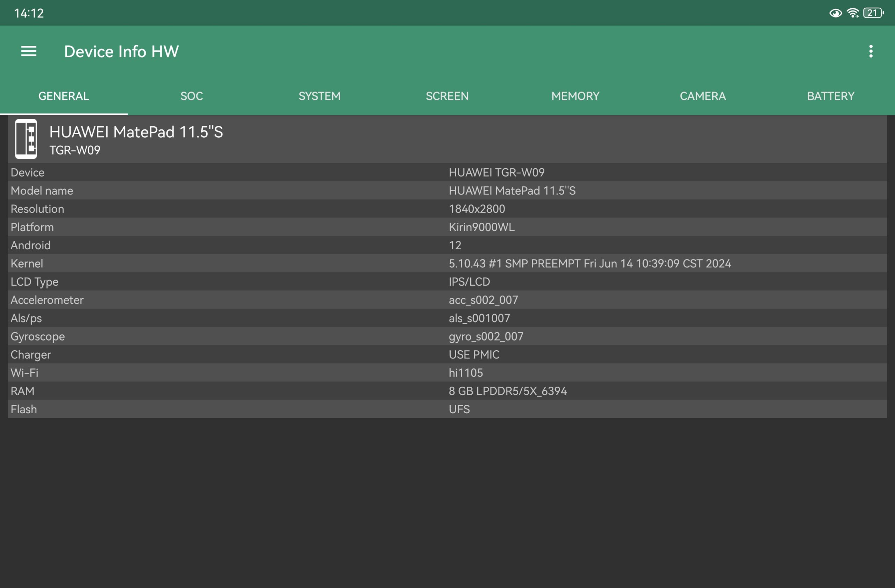
Task: Select the Platform row label
Action: pos(32,227)
